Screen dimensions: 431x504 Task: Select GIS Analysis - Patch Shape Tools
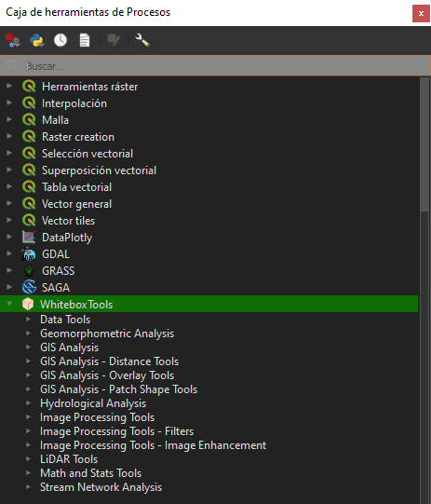[118, 389]
